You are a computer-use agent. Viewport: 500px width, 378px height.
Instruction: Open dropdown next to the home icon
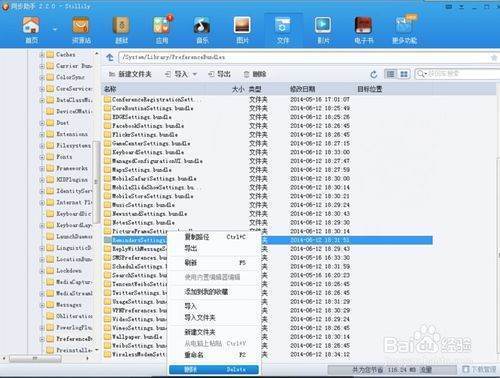tap(55, 29)
